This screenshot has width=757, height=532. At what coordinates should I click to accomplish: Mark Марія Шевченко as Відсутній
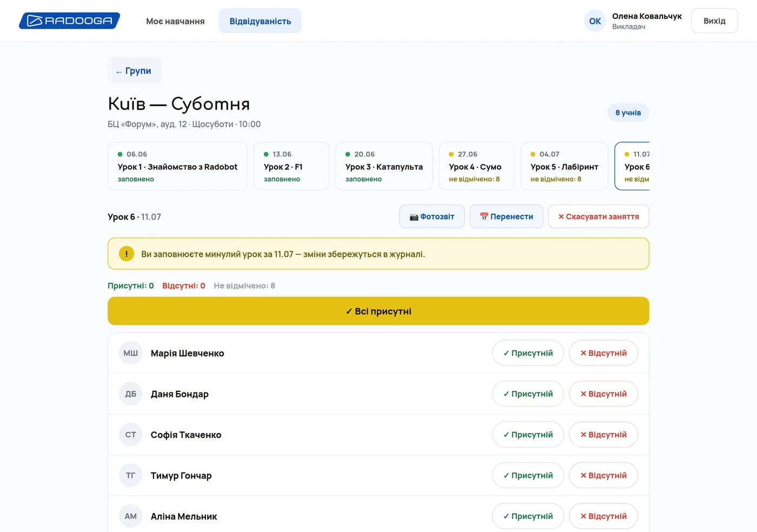tap(603, 353)
